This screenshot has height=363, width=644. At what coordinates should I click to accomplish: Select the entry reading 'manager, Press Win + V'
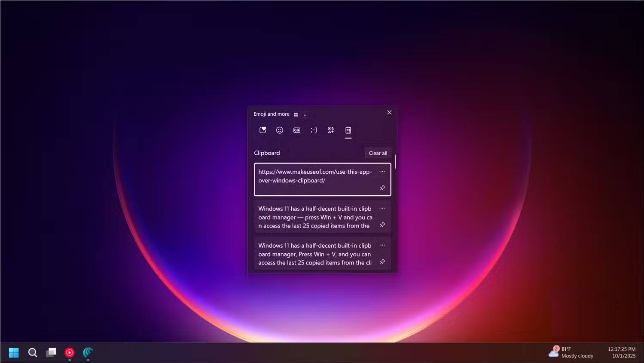click(x=323, y=253)
